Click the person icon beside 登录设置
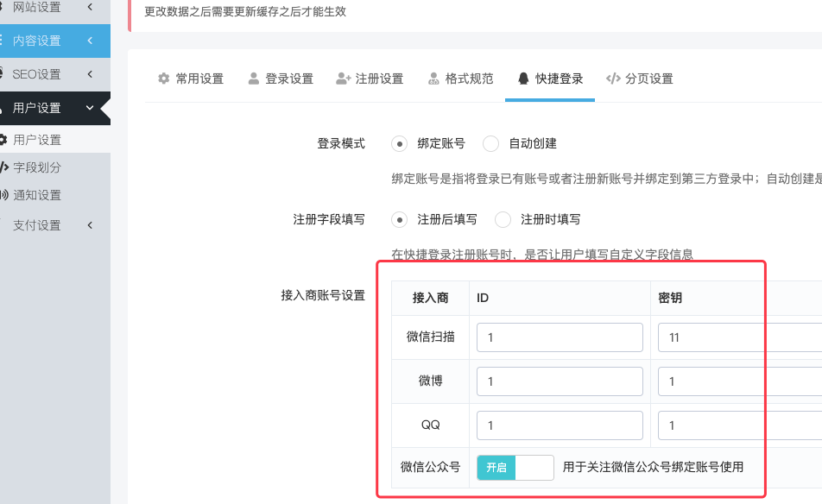Screen dimensions: 822x504 coord(254,79)
